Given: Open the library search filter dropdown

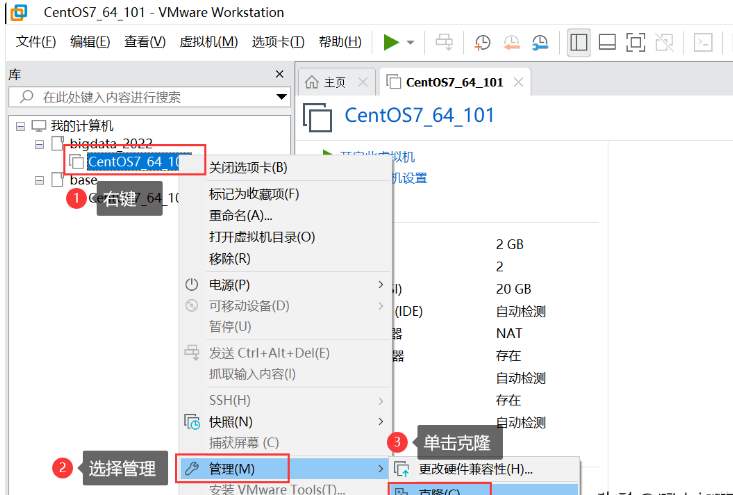Looking at the screenshot, I should (x=281, y=97).
